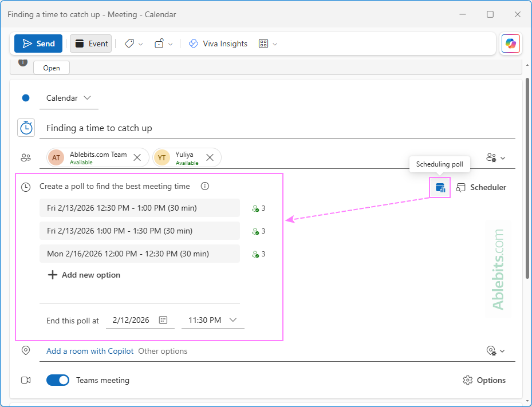
Task: Switch to the Event view
Action: click(90, 44)
